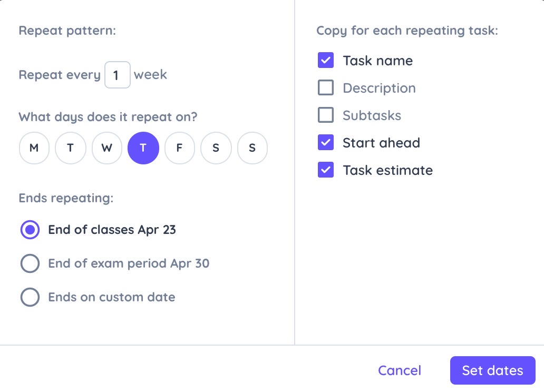Toggle the W (Wednesday) day button
This screenshot has height=392, width=544.
pyautogui.click(x=107, y=148)
